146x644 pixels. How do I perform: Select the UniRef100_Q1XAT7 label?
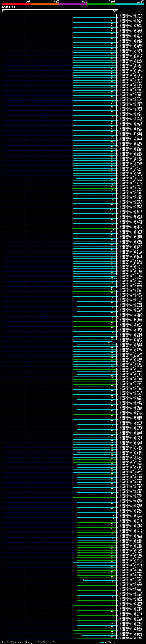(x=131, y=321)
